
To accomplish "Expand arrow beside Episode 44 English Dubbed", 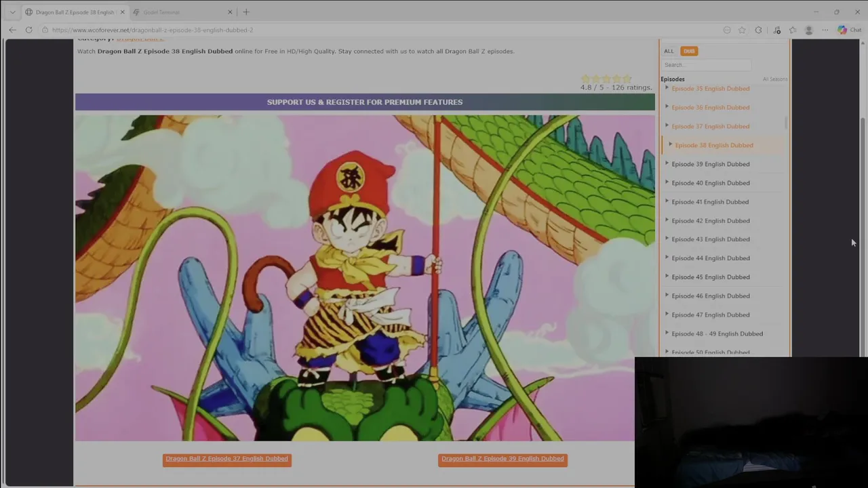I will tap(667, 258).
